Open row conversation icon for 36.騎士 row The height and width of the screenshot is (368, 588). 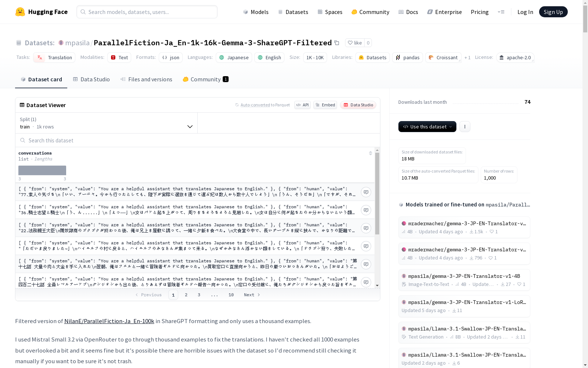click(366, 210)
